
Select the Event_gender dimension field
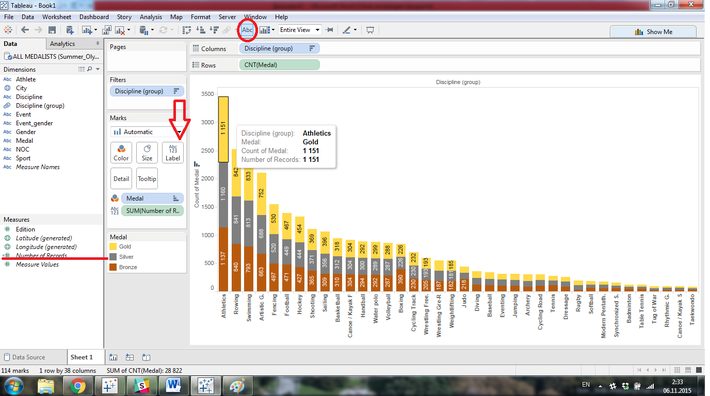point(34,123)
